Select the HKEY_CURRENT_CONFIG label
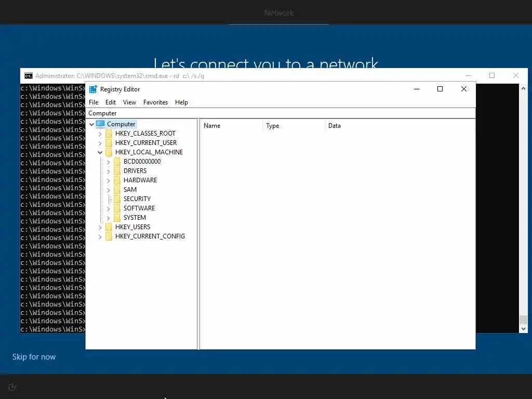Viewport: 532px width, 399px height. coord(150,236)
